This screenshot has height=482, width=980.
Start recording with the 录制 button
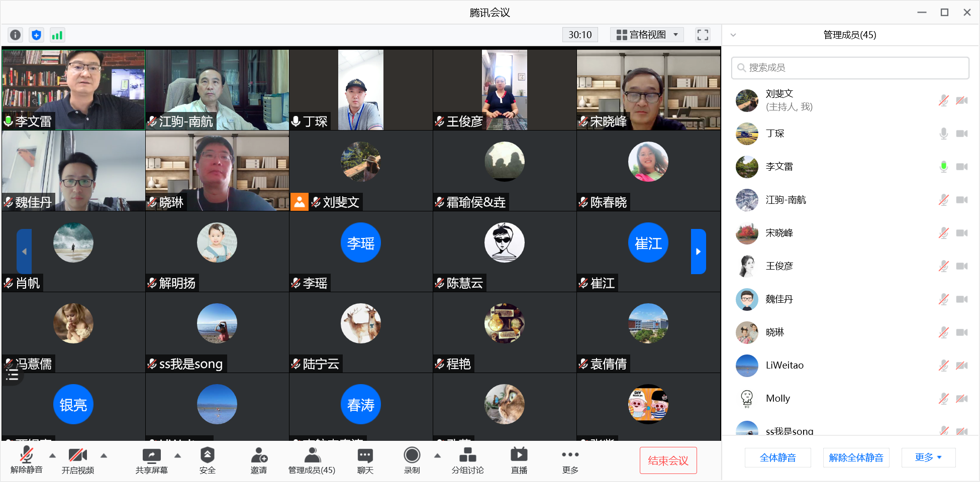point(412,460)
